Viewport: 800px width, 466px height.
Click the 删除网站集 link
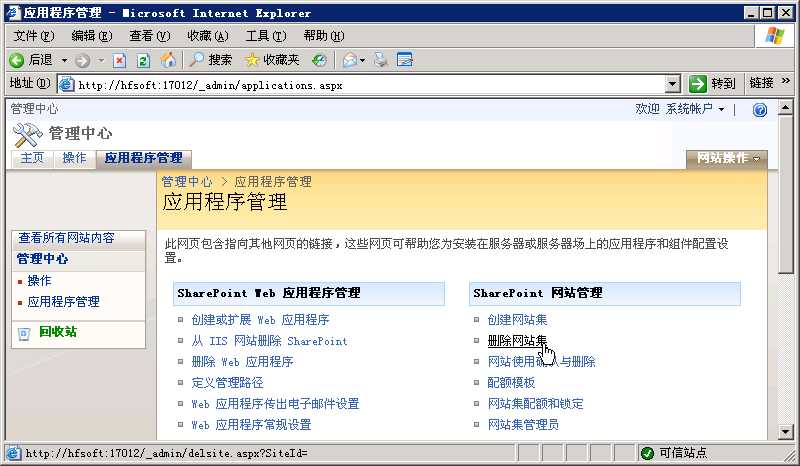pos(517,341)
